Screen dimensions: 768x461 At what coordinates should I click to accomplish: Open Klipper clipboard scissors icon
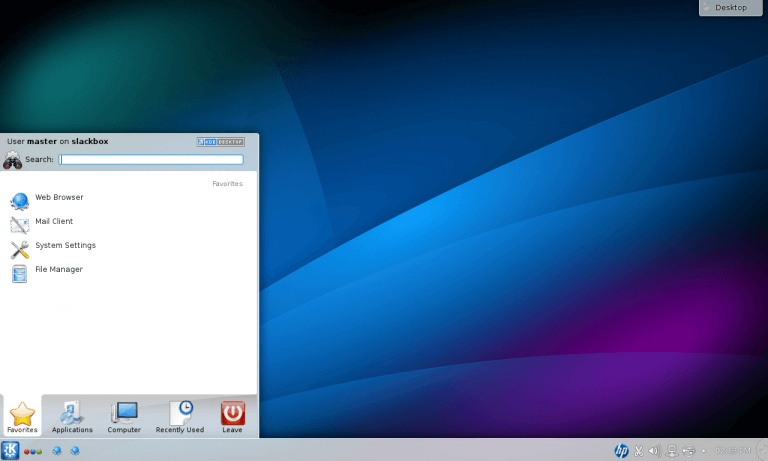click(639, 450)
